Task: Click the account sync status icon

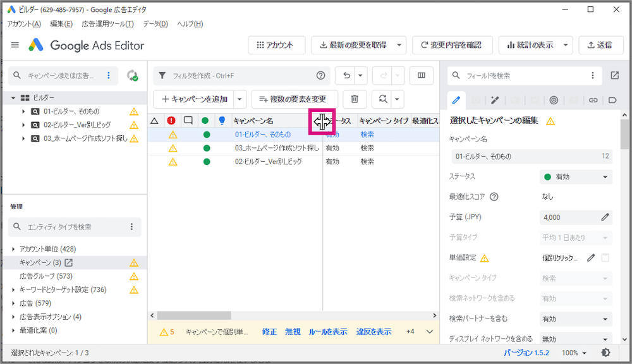Action: tap(132, 75)
